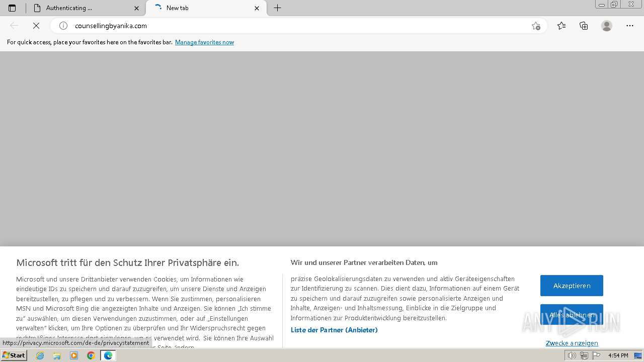Image resolution: width=644 pixels, height=362 pixels.
Task: Select the New tab tab
Action: click(206, 8)
